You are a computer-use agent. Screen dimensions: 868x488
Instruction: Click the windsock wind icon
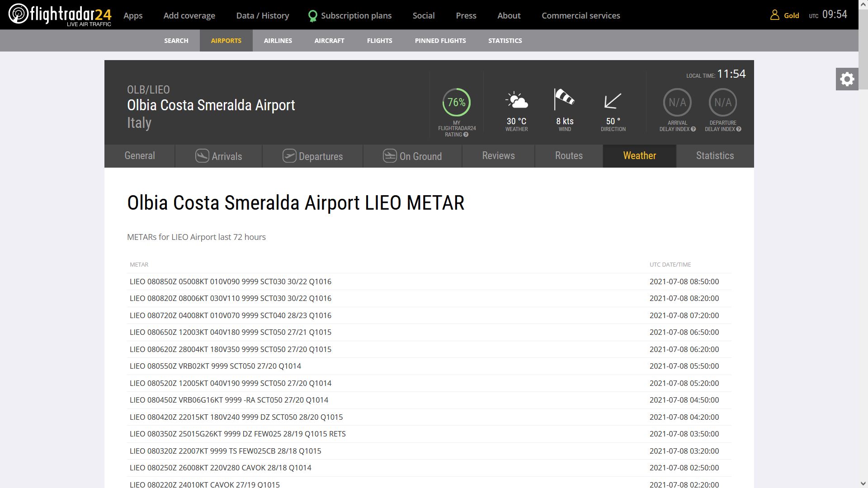(564, 99)
